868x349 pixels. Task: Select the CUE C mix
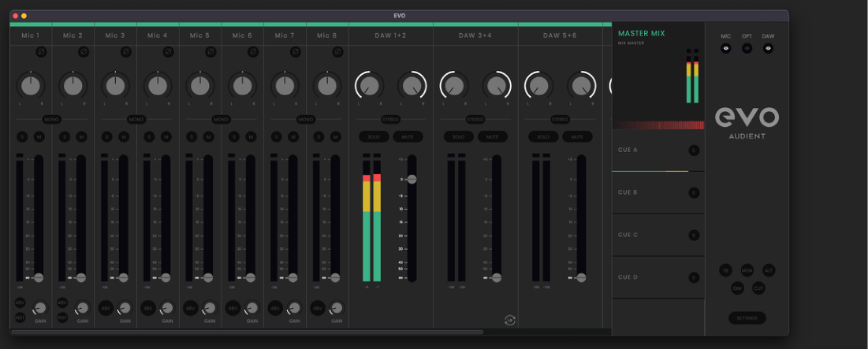[658, 236]
